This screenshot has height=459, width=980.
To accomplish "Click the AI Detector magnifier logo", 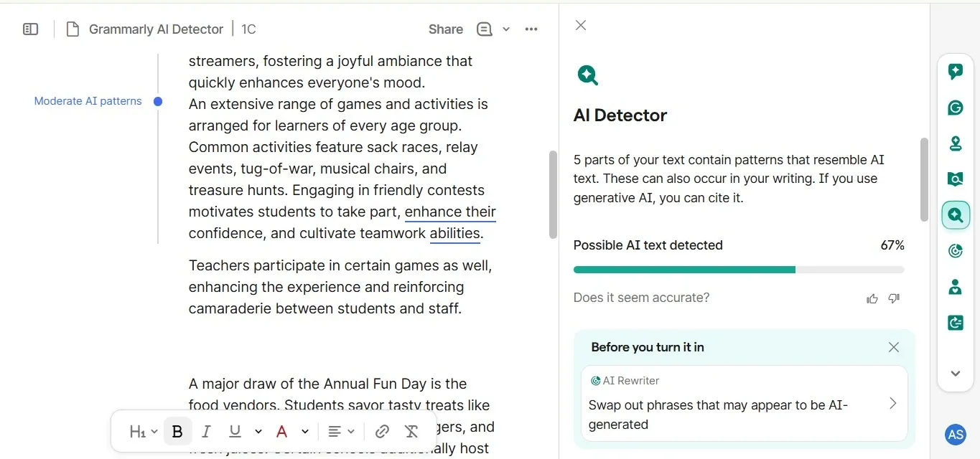I will point(587,75).
